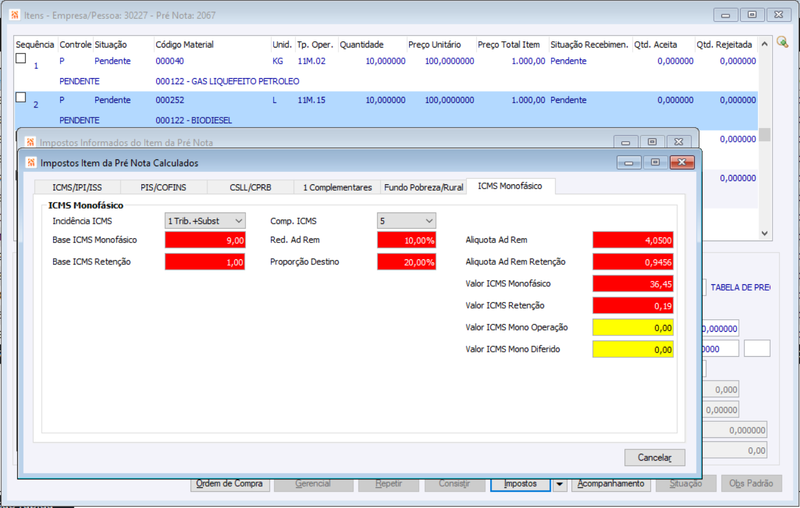Click the red Base ICMS Monofásico field
The height and width of the screenshot is (508, 800).
point(205,240)
